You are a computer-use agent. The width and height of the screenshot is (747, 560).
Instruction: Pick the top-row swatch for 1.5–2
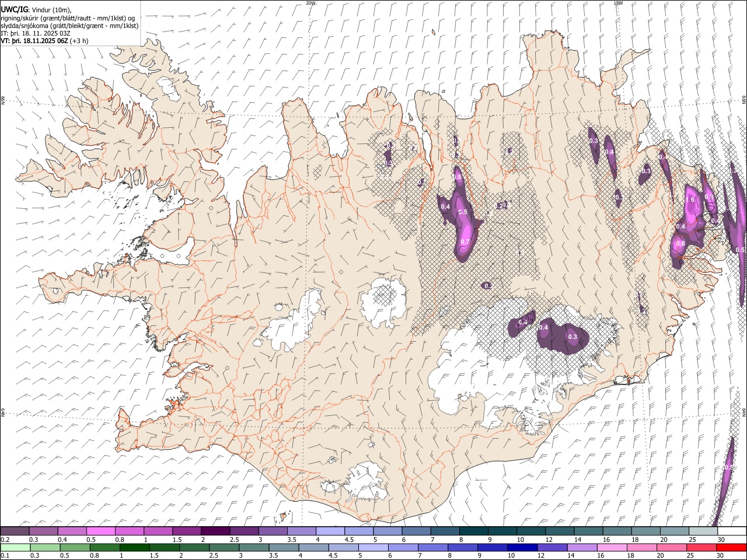point(187,531)
